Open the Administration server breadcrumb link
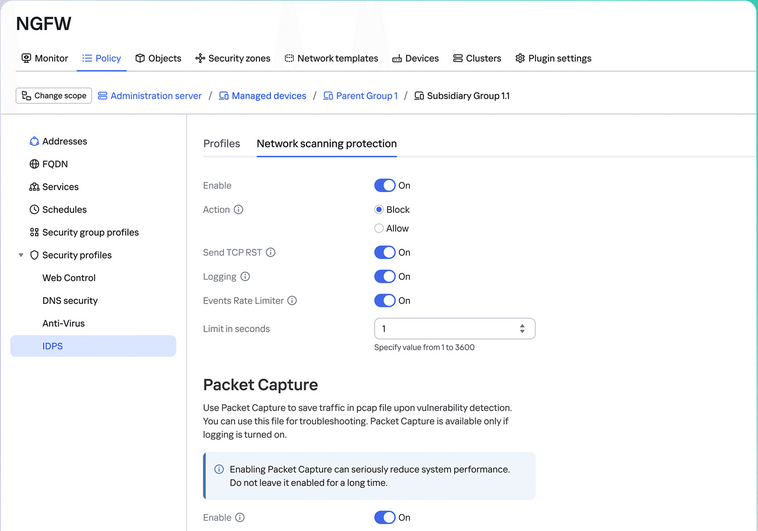Screen dimensions: 758x531 point(150,96)
